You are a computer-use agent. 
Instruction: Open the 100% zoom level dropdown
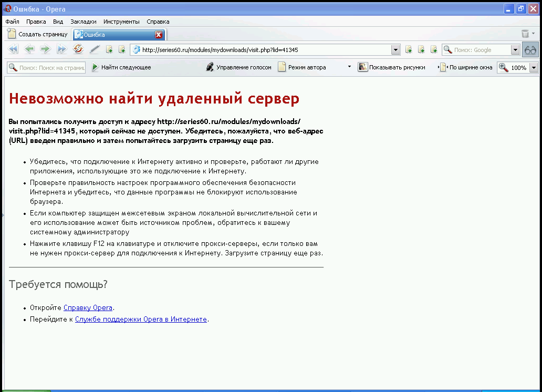[534, 67]
